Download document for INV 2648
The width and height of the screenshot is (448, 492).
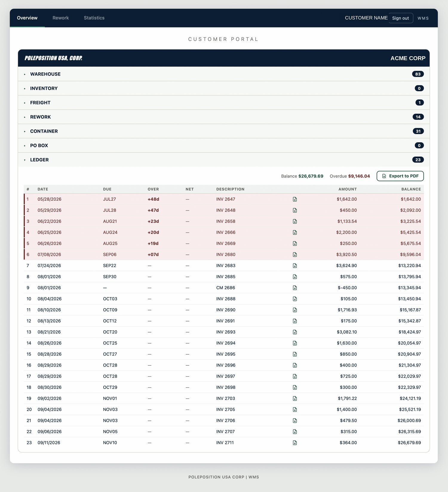[295, 210]
